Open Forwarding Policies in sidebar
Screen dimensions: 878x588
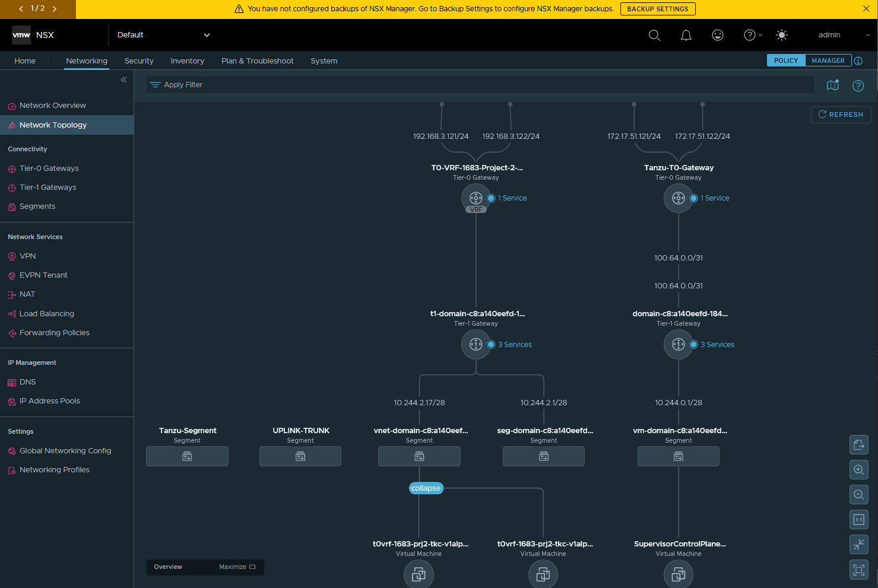click(55, 333)
